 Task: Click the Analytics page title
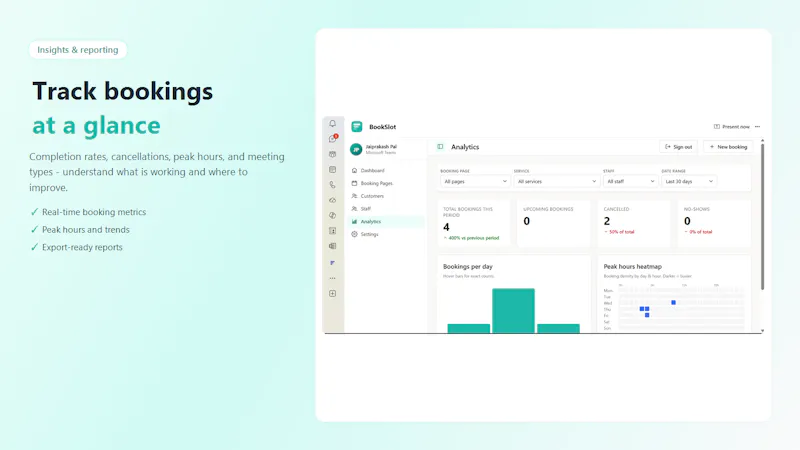[465, 147]
